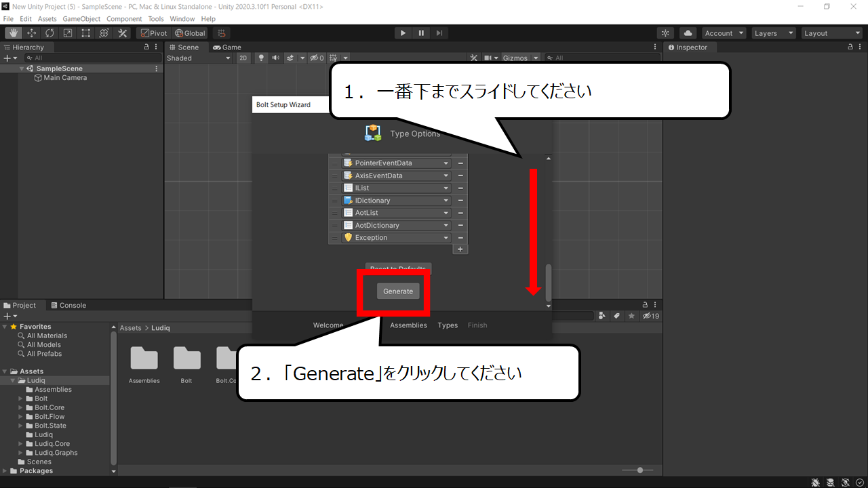Open scene component tools icon

tap(474, 58)
